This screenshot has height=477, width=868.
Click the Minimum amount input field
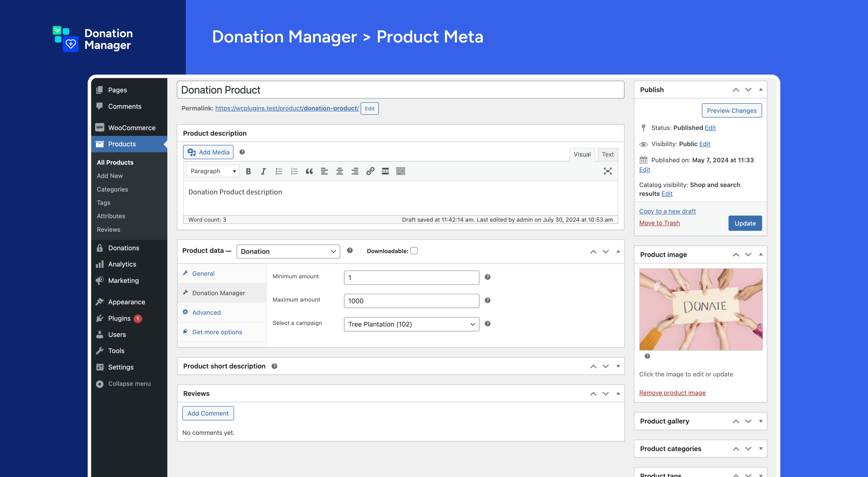[411, 277]
